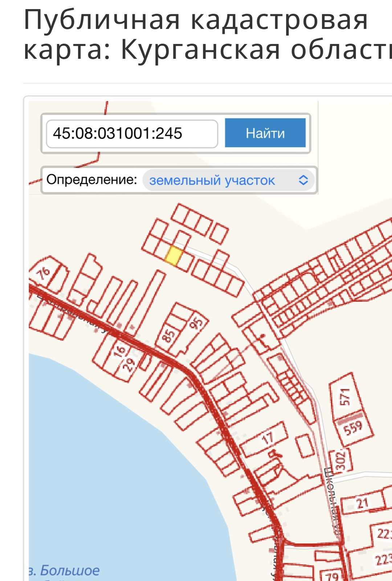Click parcel labeled 302 on map
Screen dimensions: 392x581
[341, 461]
